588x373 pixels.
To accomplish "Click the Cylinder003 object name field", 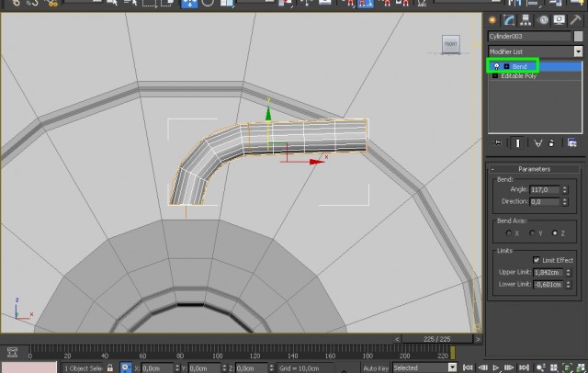I will coord(529,36).
